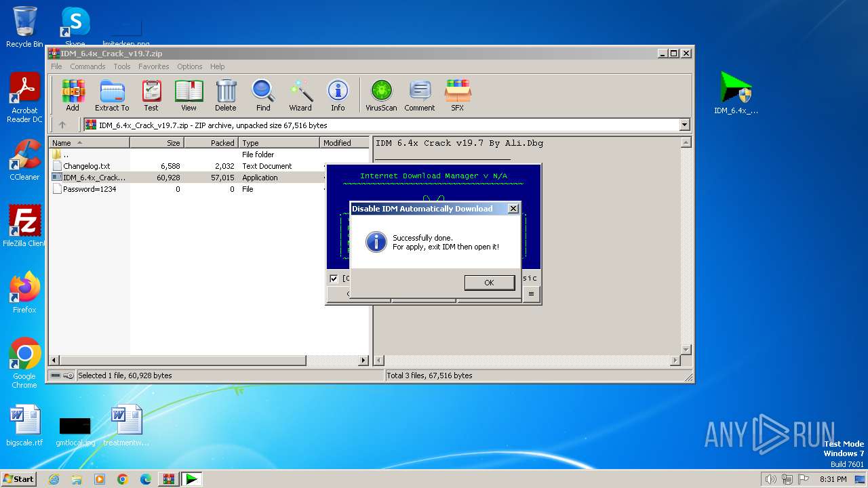Click Edge icon in the taskbar

click(x=146, y=479)
